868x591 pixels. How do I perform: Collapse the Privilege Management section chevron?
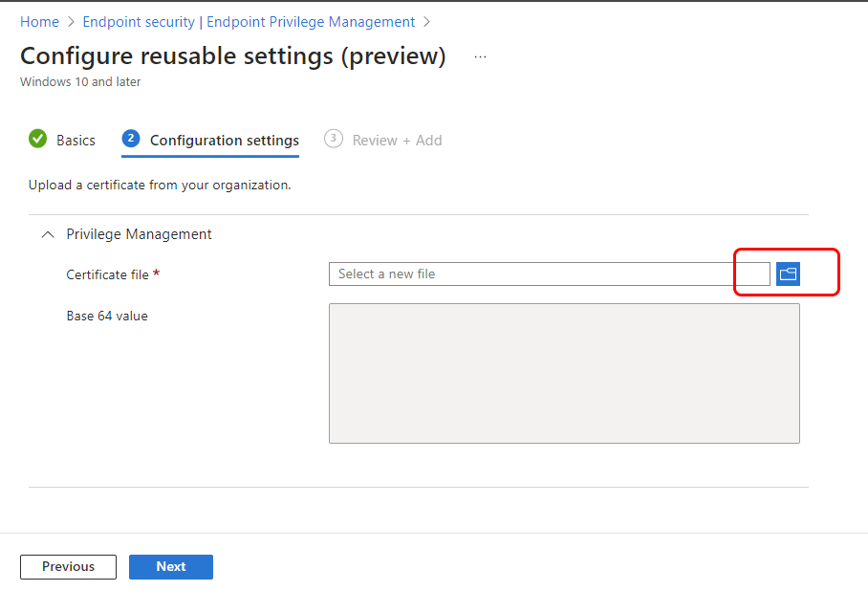click(x=48, y=234)
